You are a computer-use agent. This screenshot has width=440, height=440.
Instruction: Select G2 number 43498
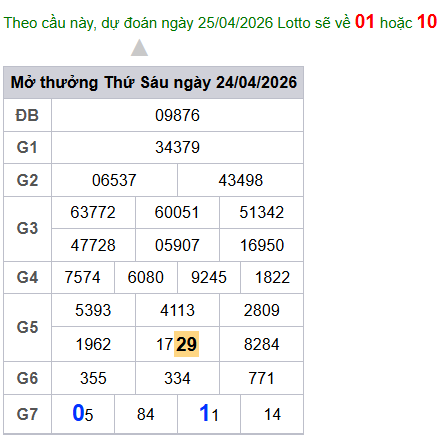pos(241,180)
